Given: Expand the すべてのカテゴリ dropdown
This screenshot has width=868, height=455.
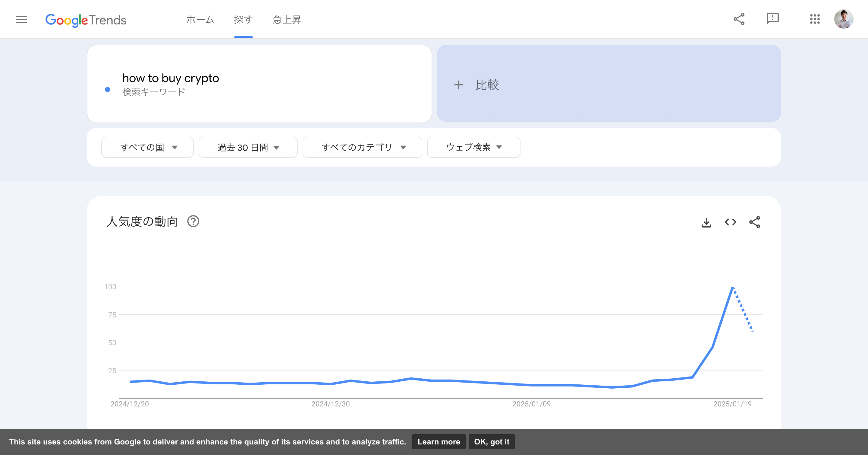Looking at the screenshot, I should [x=362, y=148].
